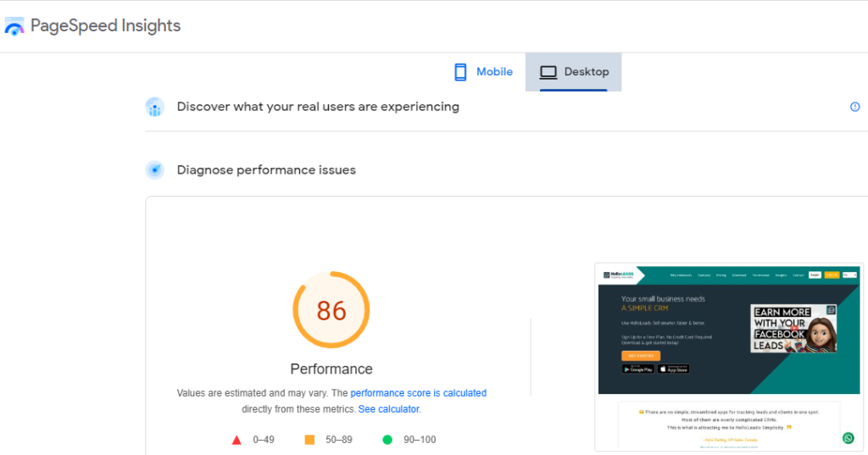868x455 pixels.
Task: Click the green circle 90–100 legend icon
Action: (x=387, y=440)
